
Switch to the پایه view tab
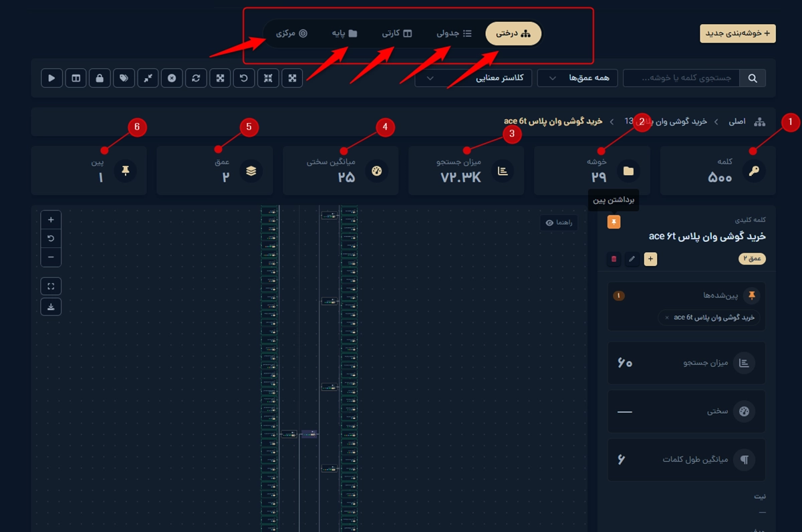tap(344, 33)
